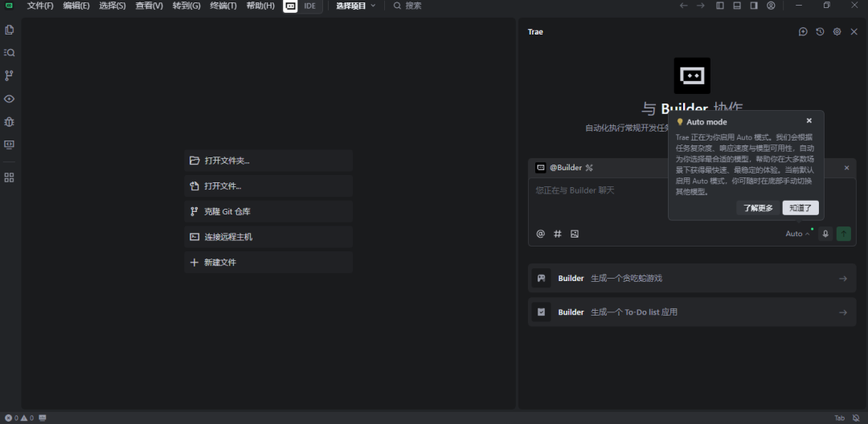Click 连接远程主机 option

pyautogui.click(x=268, y=237)
